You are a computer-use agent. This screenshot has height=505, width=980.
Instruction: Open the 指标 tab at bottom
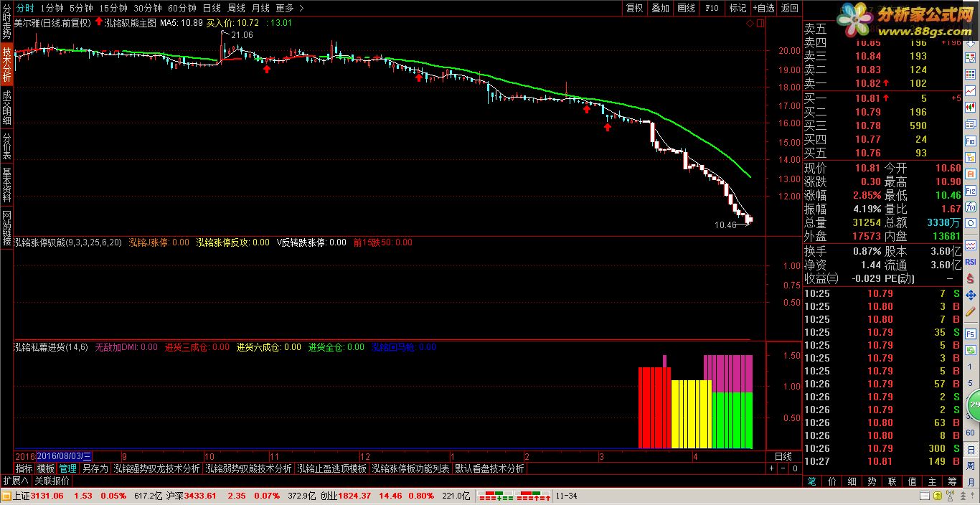24,468
